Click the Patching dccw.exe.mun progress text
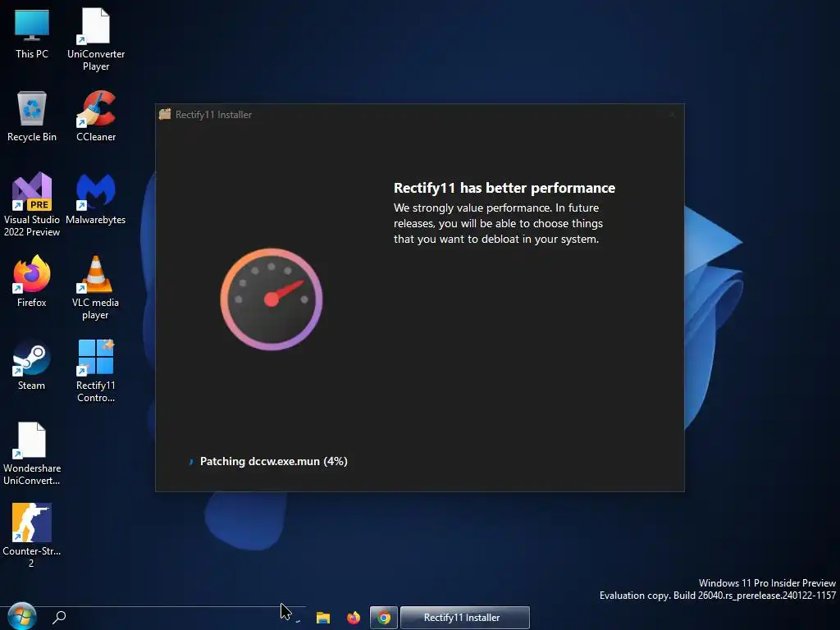Screen dimensions: 840x630 (x=274, y=461)
